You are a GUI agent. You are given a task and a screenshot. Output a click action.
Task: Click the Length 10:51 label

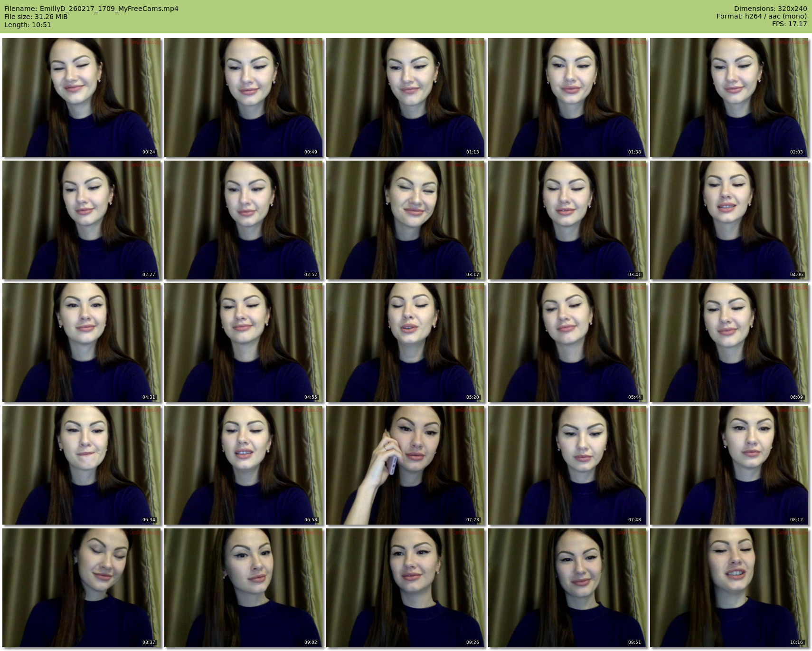click(x=28, y=25)
